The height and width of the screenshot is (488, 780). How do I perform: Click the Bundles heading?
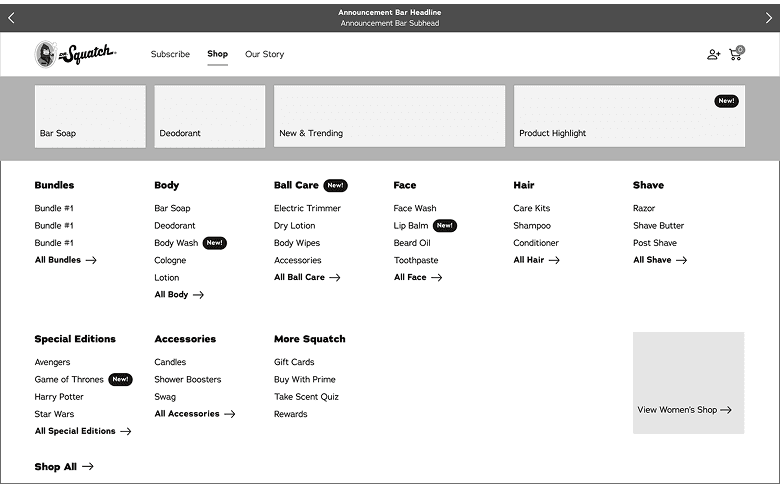(54, 185)
